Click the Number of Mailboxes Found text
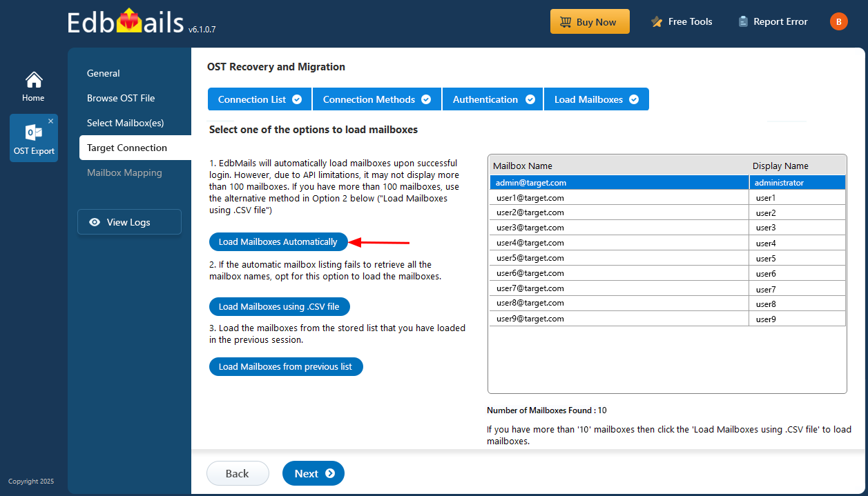868x496 pixels. coord(547,410)
